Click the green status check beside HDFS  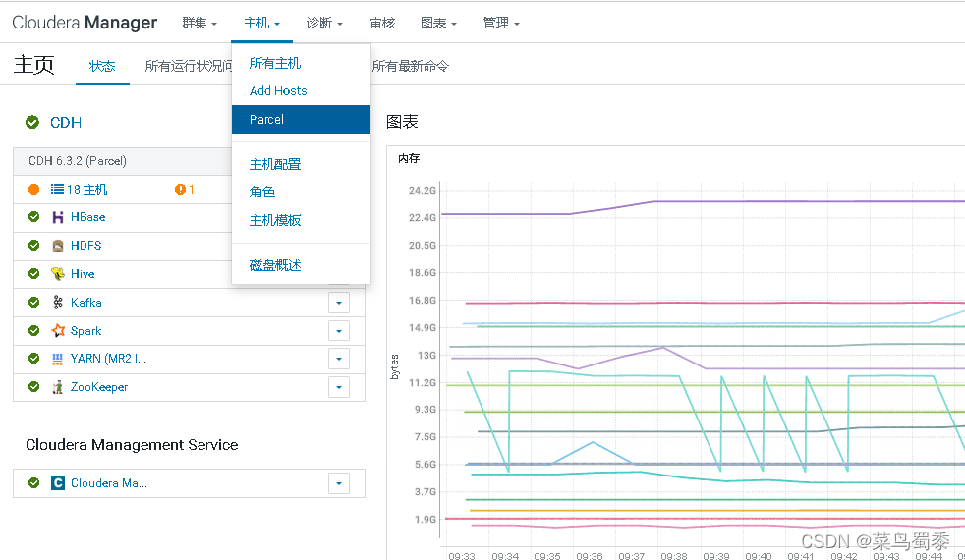[x=33, y=245]
